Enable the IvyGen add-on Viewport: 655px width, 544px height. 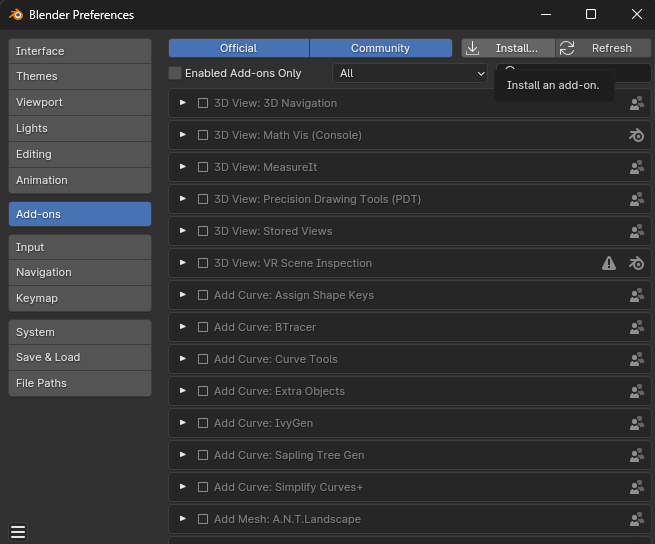click(x=203, y=423)
